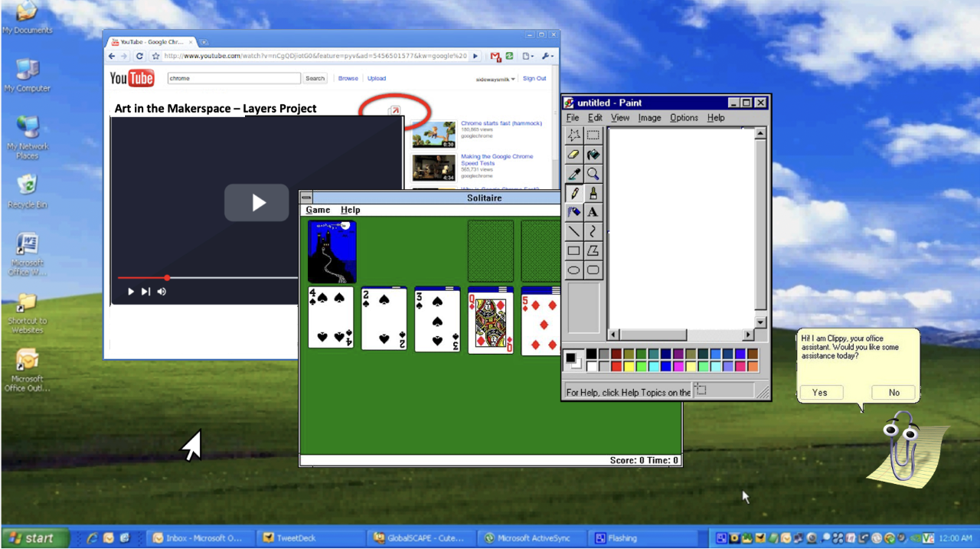Play the video with the large center button
The height and width of the screenshot is (549, 980).
click(x=256, y=203)
